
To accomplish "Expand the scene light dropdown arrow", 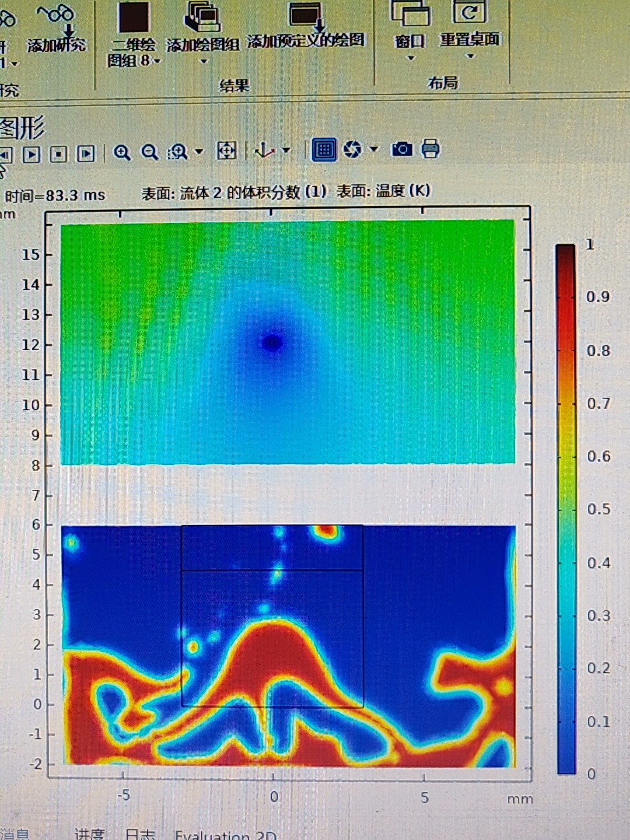I will coord(374,149).
